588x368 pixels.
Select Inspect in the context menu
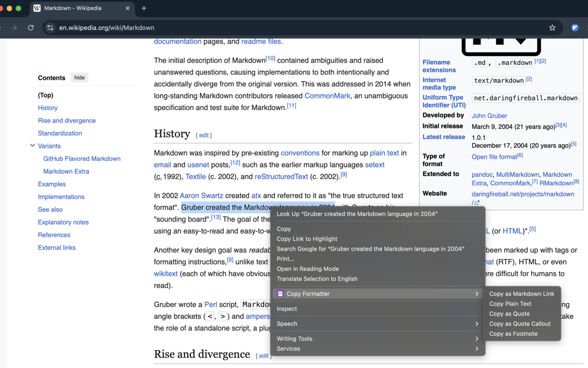point(378,309)
